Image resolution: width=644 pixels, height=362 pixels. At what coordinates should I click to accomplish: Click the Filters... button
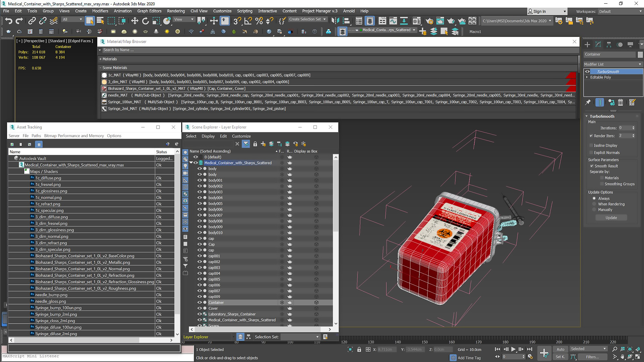pos(592,357)
